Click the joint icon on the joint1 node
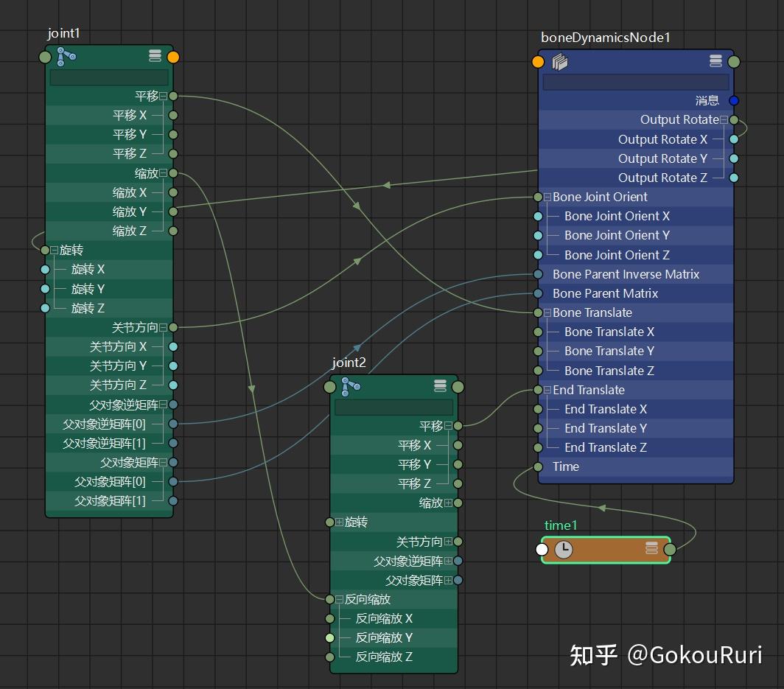Viewport: 784px width, 689px height. [65, 55]
